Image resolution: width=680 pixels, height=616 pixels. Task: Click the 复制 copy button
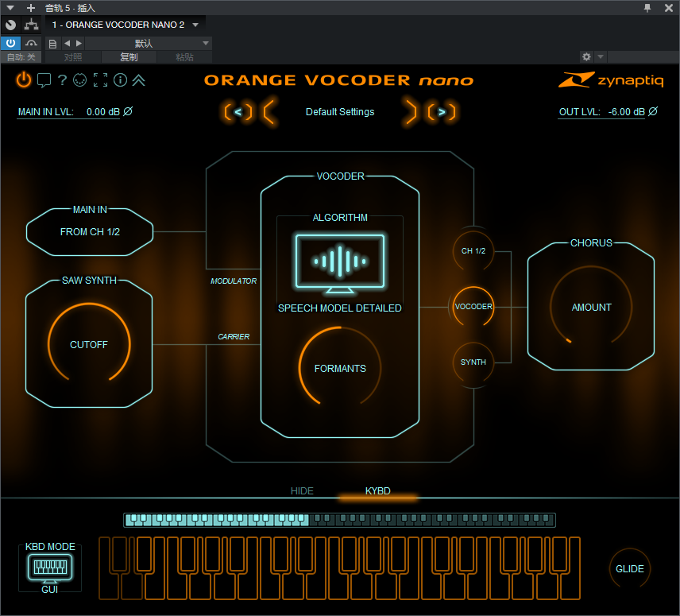129,56
